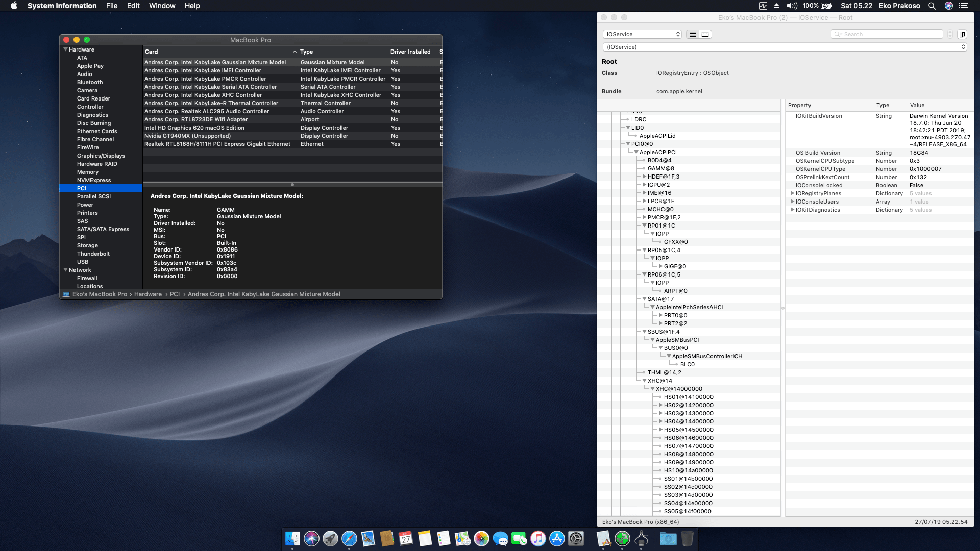
Task: Open the IOService plane selector dropdown
Action: 642,34
